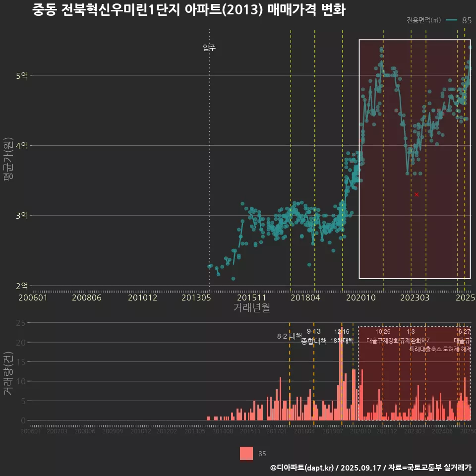This screenshot has height=476, width=476.
Task: Click the 202406 label on the volume chart axis
Action: coord(442,431)
